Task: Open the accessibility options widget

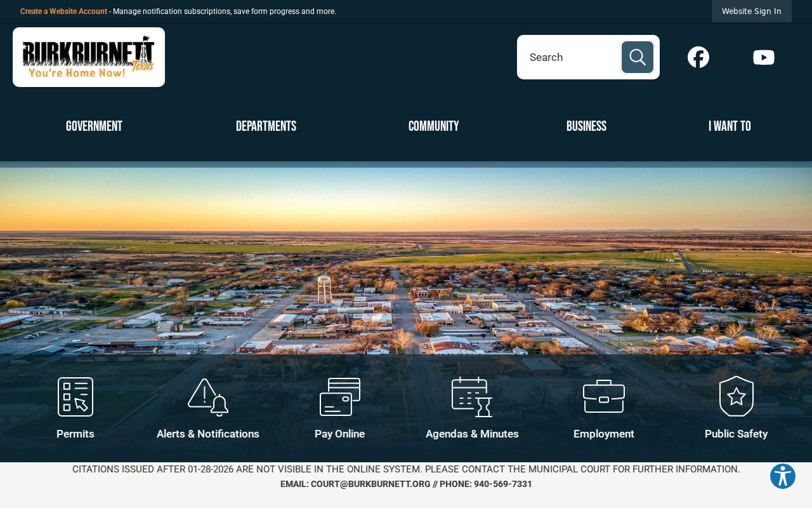Action: [783, 476]
